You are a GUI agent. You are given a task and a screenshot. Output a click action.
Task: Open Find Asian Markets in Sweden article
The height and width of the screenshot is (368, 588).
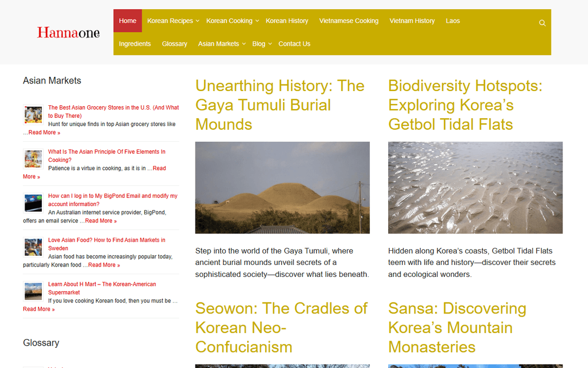107,244
